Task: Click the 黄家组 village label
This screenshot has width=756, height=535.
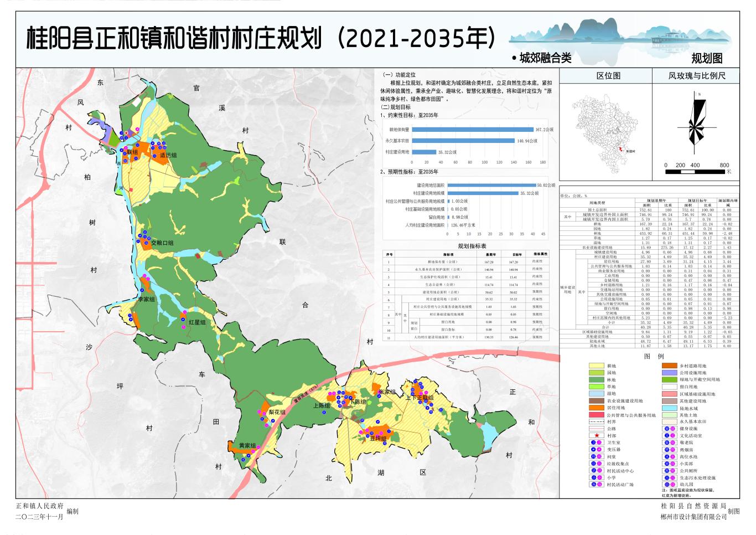Action: [247, 446]
